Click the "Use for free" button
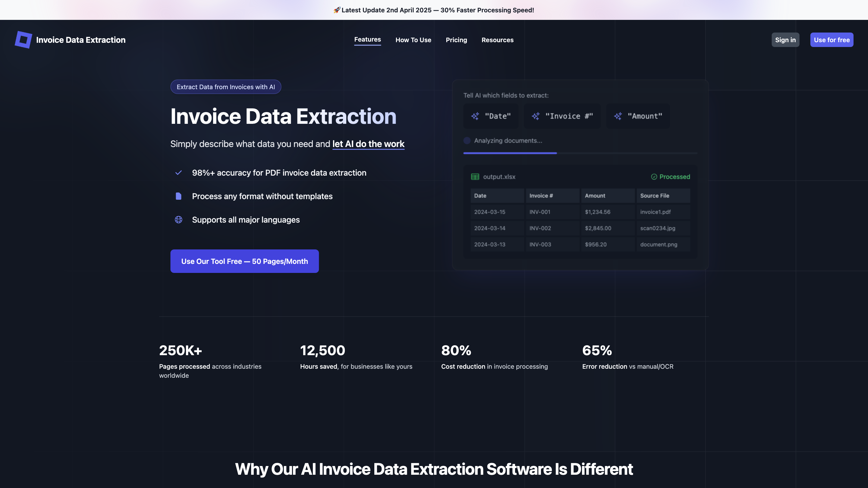Screen dimensions: 868x488 click(x=832, y=39)
